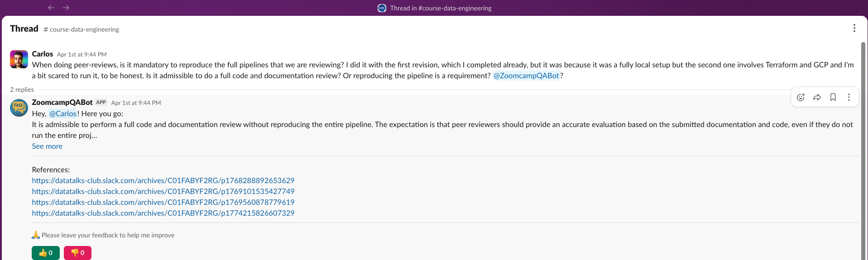Open more actions for the bot message
This screenshot has height=260, width=868.
(849, 97)
